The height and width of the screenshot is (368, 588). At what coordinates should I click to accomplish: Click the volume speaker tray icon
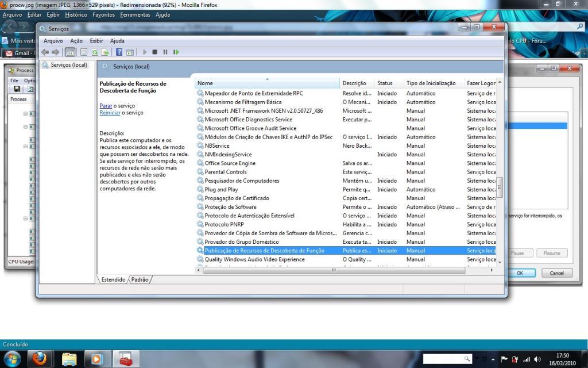pos(537,359)
